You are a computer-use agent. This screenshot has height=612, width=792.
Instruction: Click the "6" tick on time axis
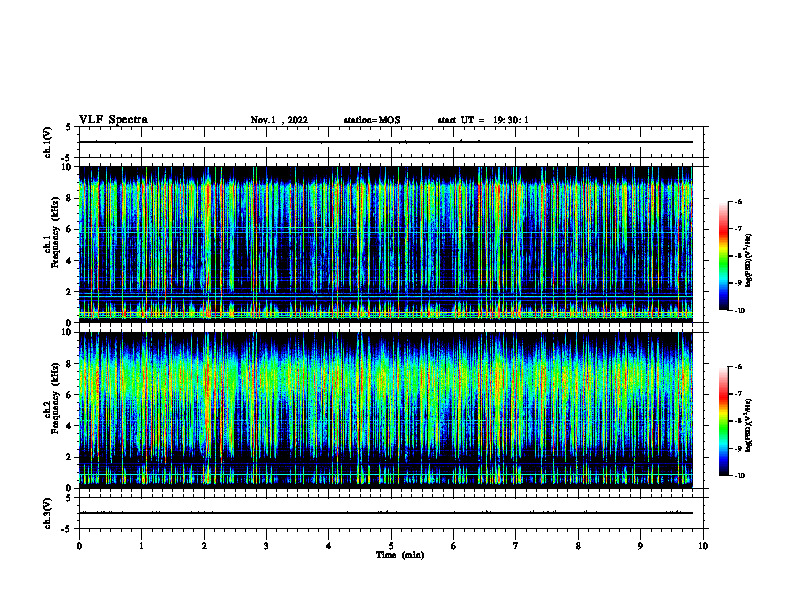coord(454,546)
